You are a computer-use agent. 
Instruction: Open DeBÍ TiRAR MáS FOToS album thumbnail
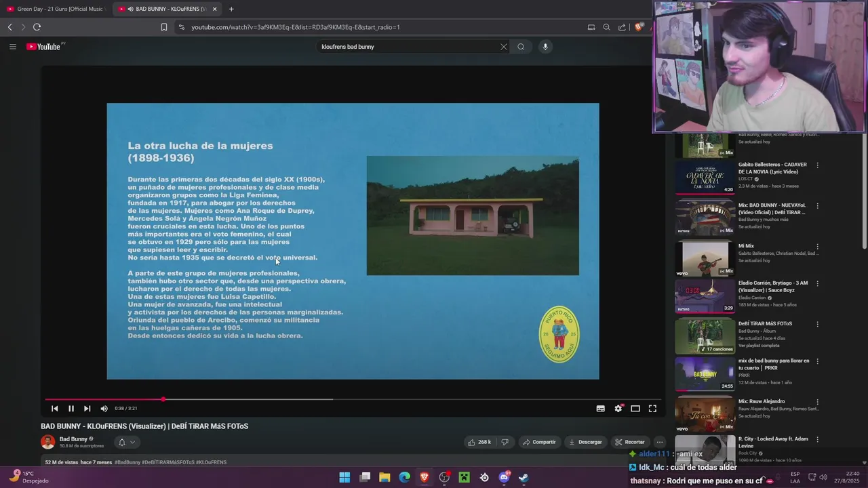click(705, 336)
